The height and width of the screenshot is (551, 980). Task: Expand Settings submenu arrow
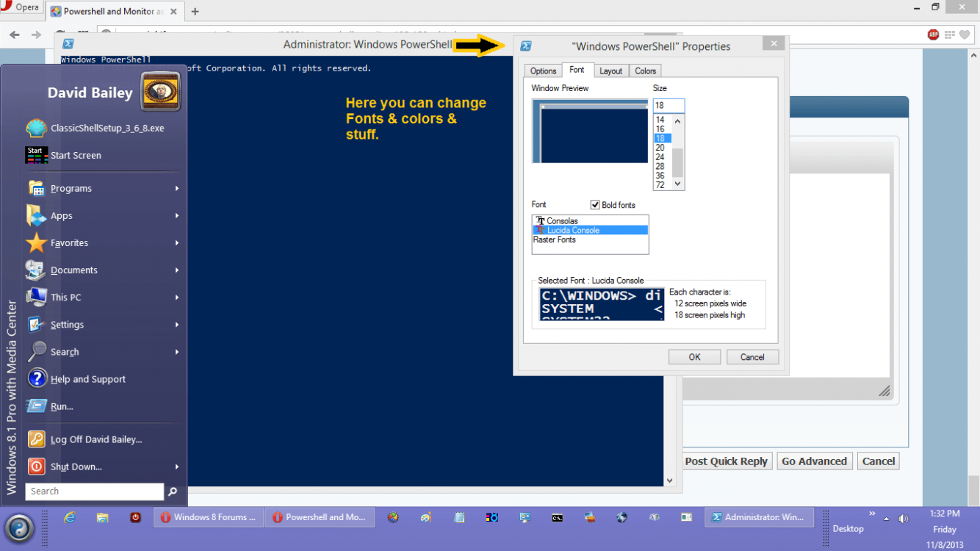click(x=177, y=324)
